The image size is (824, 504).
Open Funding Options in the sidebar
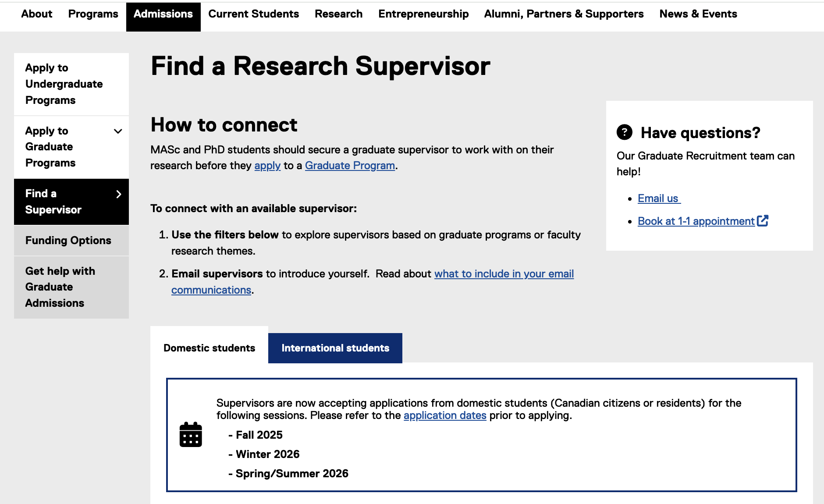(x=68, y=241)
